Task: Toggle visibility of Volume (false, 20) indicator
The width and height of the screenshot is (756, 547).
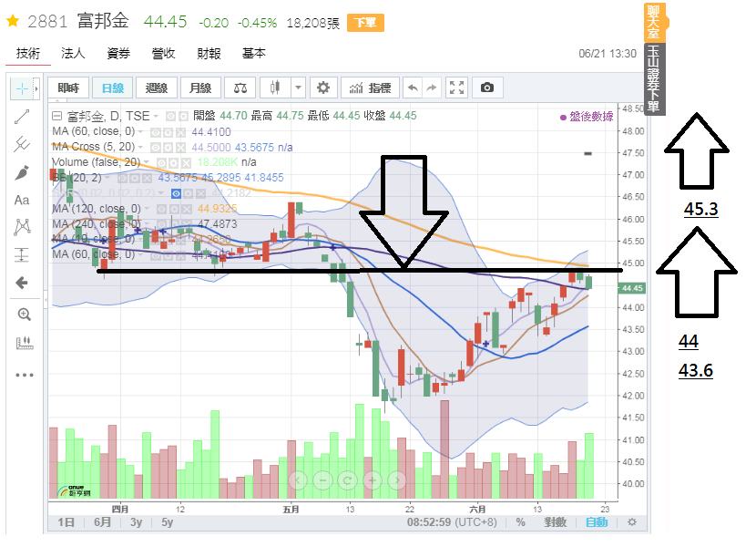Action: pyautogui.click(x=161, y=162)
